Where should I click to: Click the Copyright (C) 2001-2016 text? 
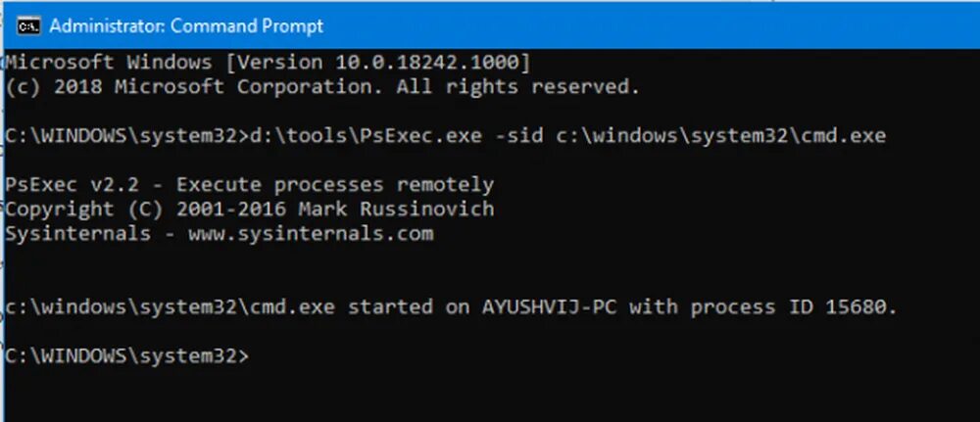(x=146, y=210)
